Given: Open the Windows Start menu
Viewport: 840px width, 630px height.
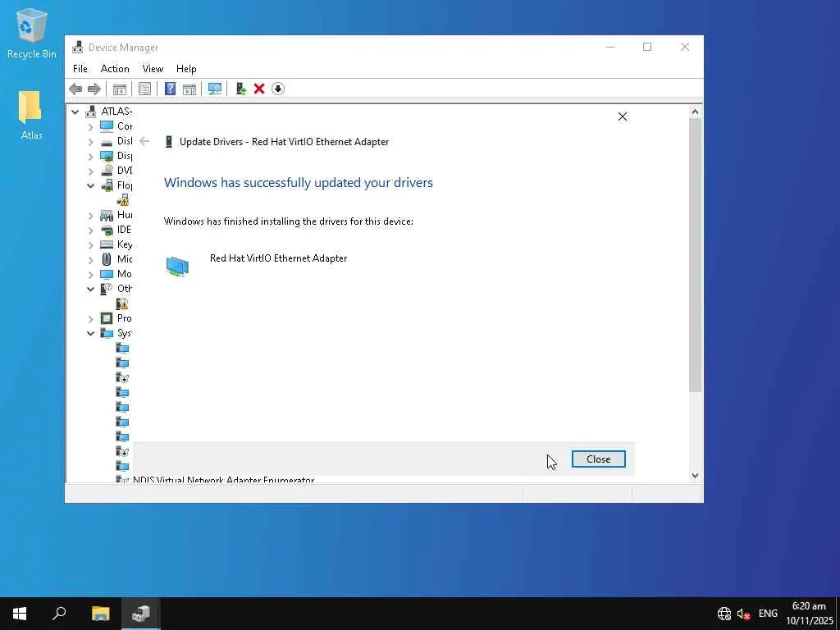Looking at the screenshot, I should [x=20, y=614].
